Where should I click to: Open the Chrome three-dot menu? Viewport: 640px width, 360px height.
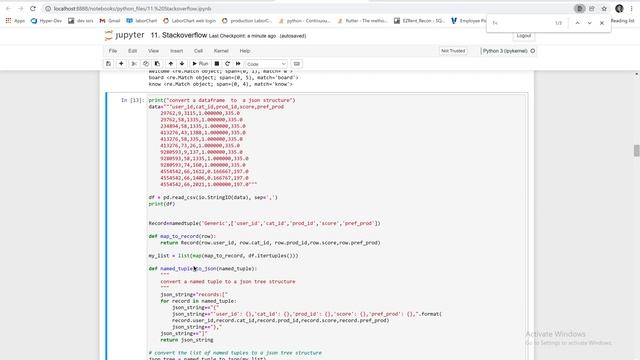coord(631,9)
